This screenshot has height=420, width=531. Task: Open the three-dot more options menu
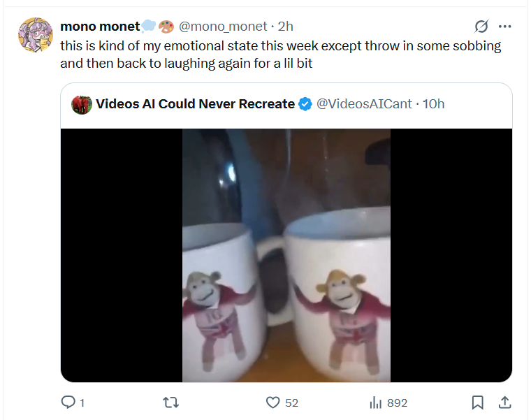(505, 27)
